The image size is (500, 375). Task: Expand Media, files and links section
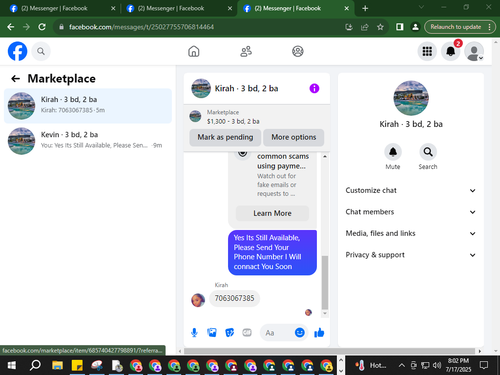coord(411,233)
